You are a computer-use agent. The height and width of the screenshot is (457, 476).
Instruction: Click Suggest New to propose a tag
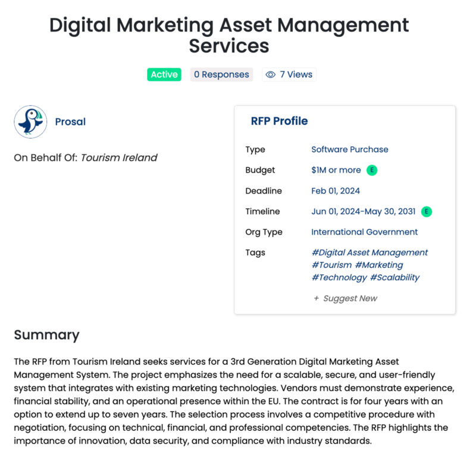point(350,298)
